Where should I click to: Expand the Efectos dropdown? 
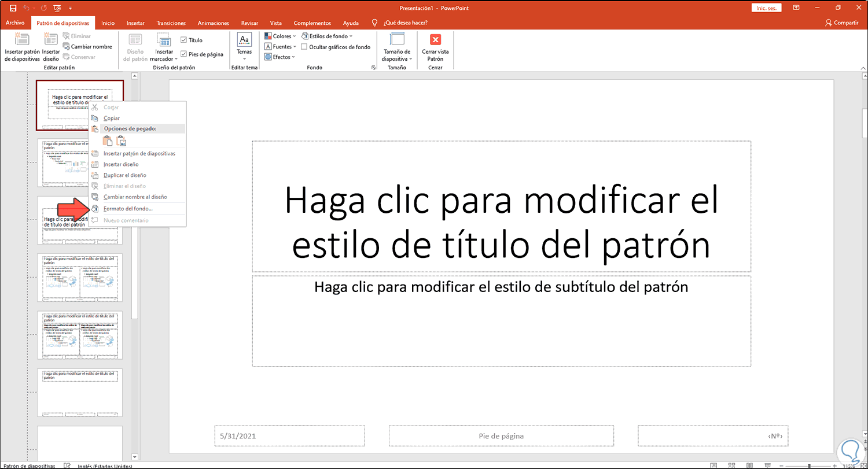tap(280, 57)
